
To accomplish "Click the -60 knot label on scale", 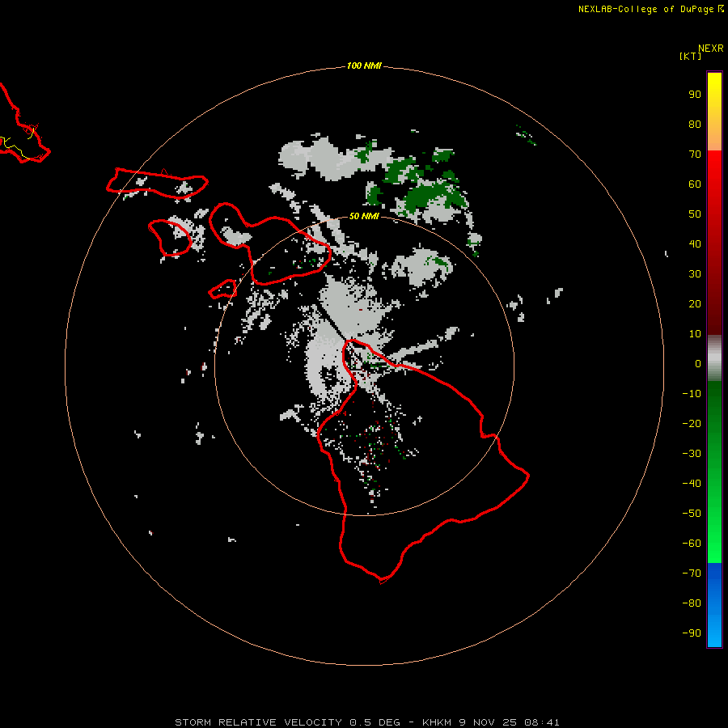I will 692,544.
